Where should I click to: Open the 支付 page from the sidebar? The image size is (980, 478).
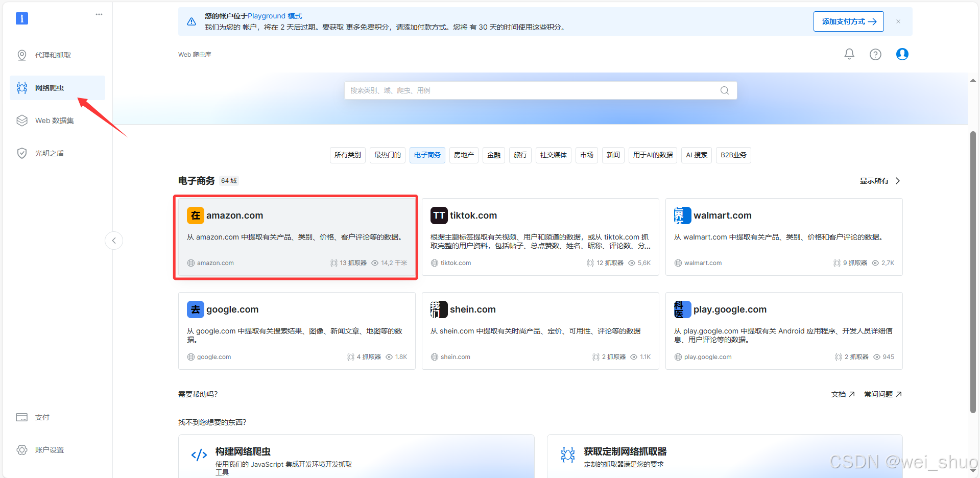point(42,417)
